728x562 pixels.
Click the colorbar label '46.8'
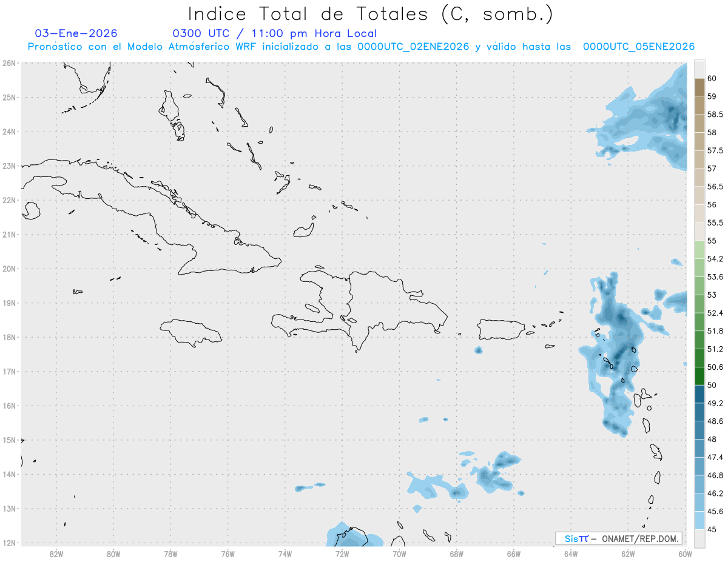(715, 475)
